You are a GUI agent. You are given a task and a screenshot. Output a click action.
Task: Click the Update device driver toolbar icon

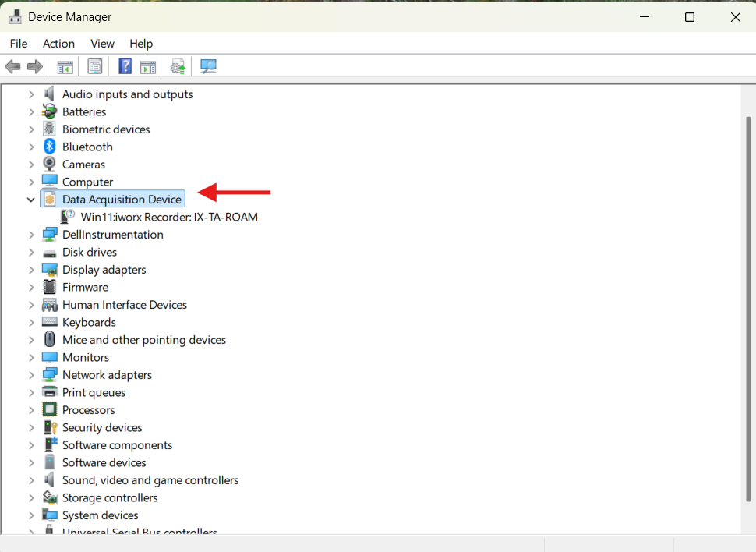pyautogui.click(x=178, y=67)
